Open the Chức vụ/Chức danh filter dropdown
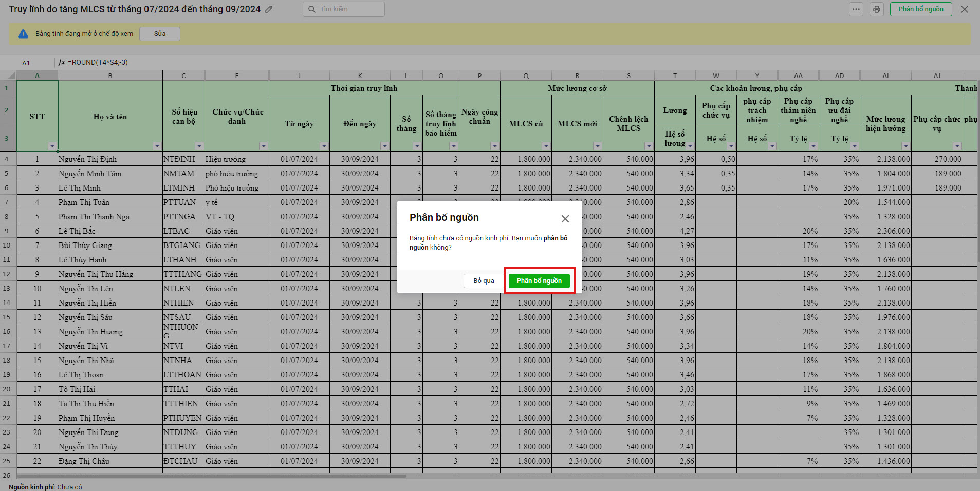This screenshot has width=980, height=491. click(263, 146)
